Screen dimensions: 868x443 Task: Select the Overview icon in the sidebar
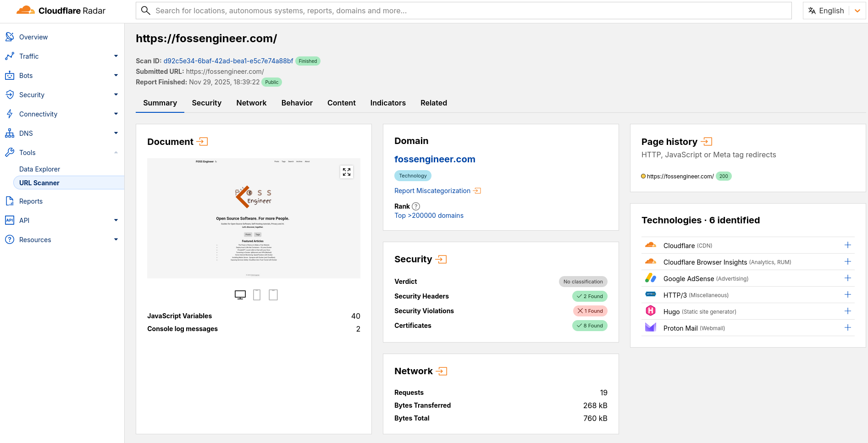click(x=9, y=37)
